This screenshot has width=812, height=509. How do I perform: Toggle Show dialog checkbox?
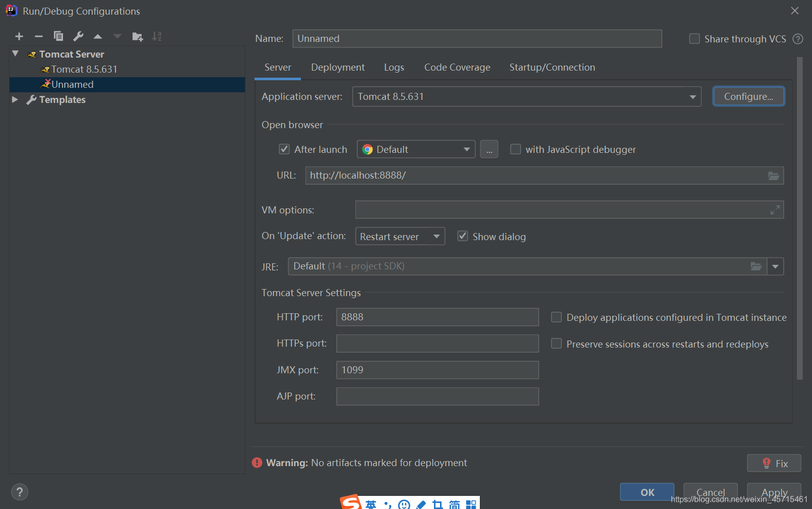coord(463,236)
